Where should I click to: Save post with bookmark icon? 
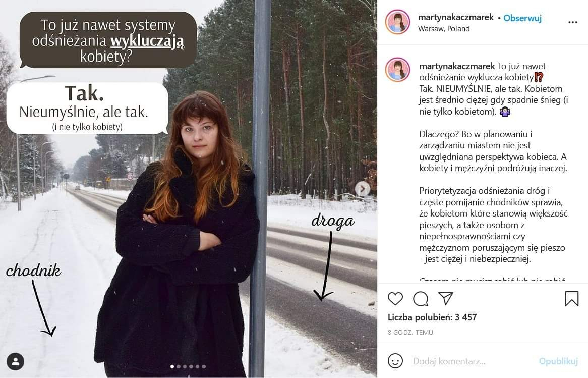pyautogui.click(x=571, y=299)
